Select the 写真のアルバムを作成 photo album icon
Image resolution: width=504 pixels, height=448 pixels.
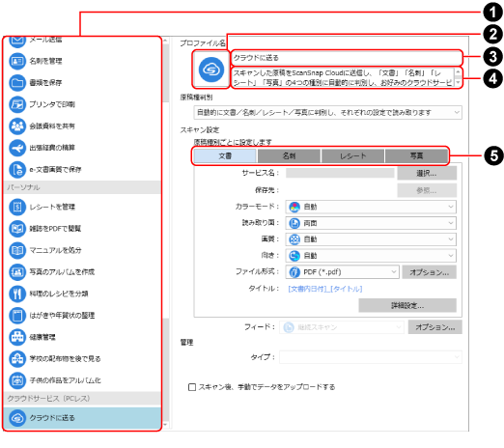tap(17, 272)
